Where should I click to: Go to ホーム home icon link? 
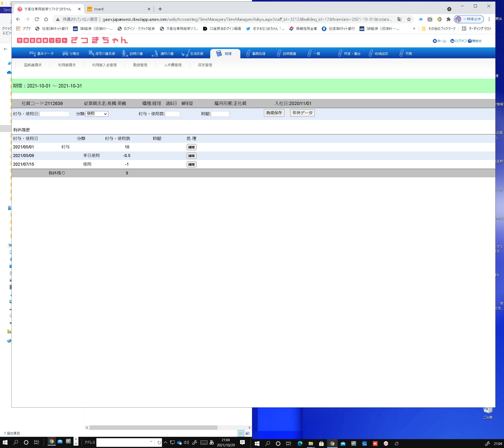[439, 41]
